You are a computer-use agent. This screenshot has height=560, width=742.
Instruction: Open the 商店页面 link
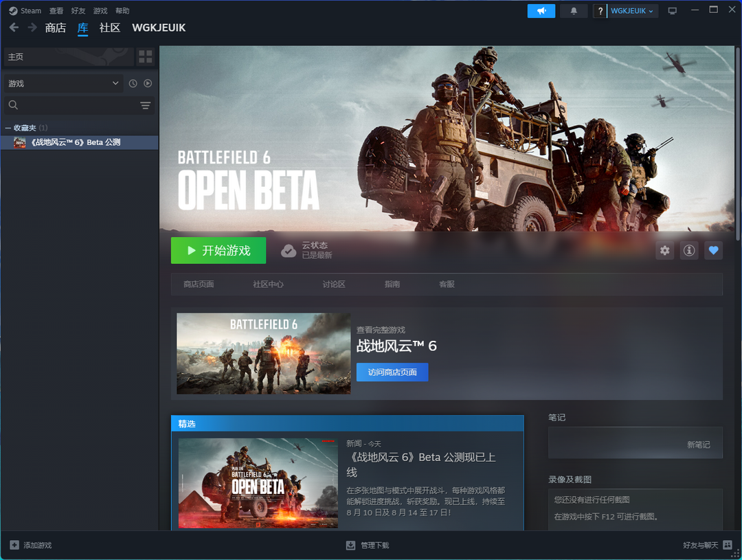[x=199, y=284]
